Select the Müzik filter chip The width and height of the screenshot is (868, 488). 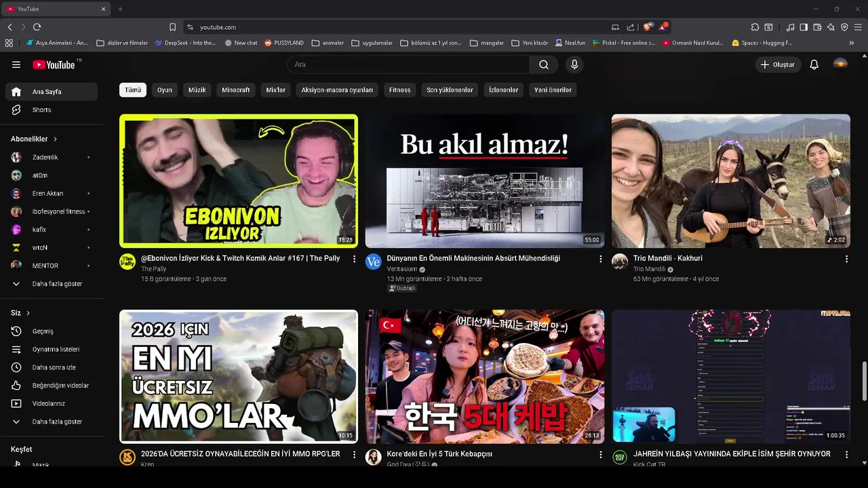pyautogui.click(x=197, y=89)
